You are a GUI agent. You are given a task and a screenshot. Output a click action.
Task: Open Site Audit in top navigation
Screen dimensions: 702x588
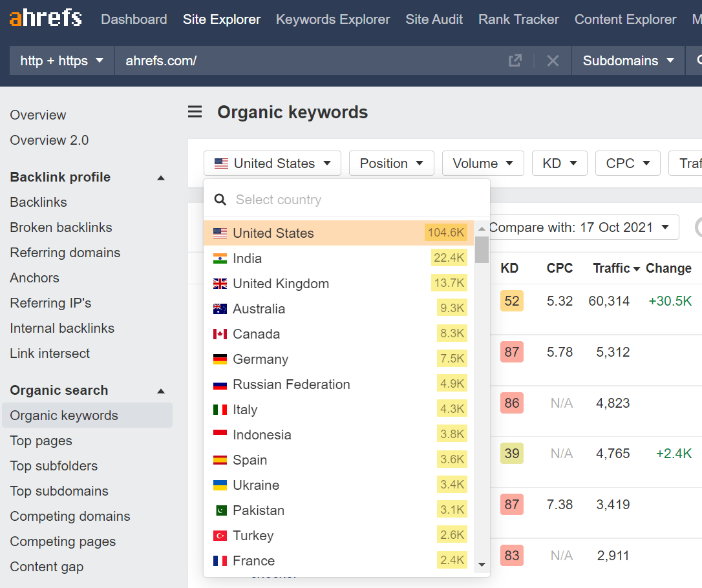point(434,19)
